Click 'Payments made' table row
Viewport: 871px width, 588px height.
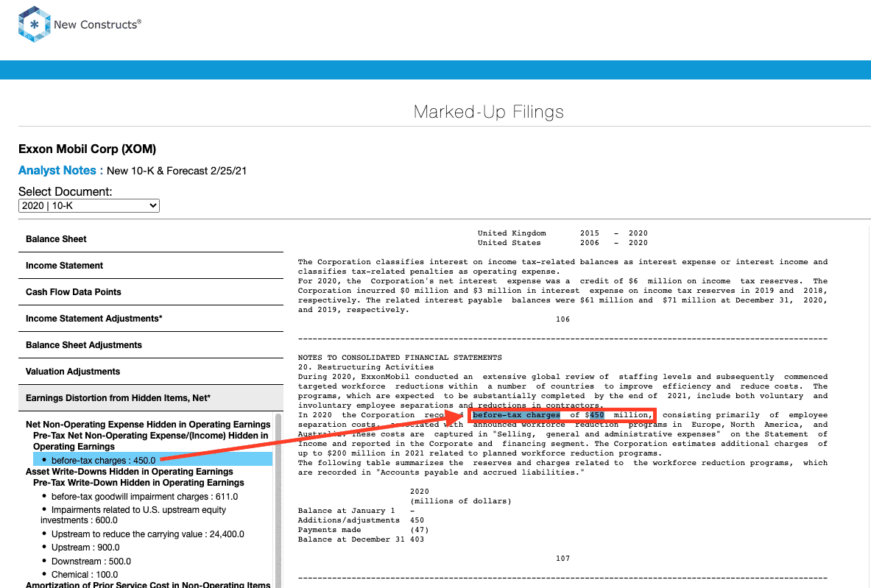tap(363, 530)
